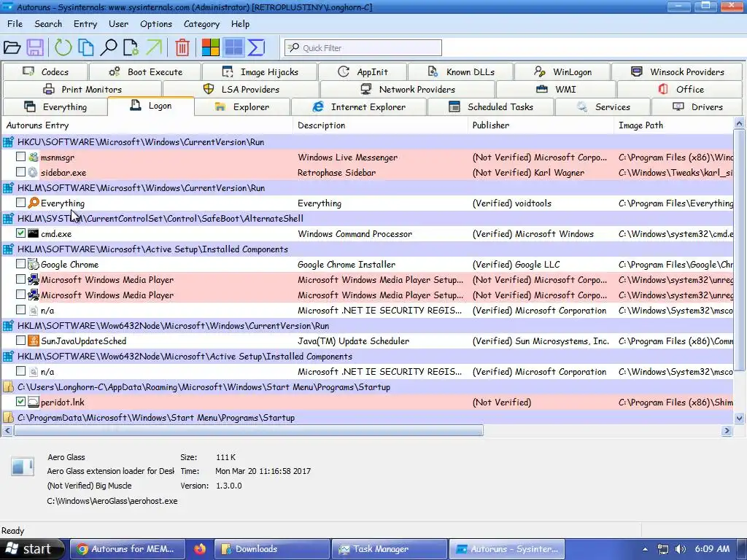Uncheck the peridot.lnk checkbox
The image size is (747, 560).
tap(20, 402)
